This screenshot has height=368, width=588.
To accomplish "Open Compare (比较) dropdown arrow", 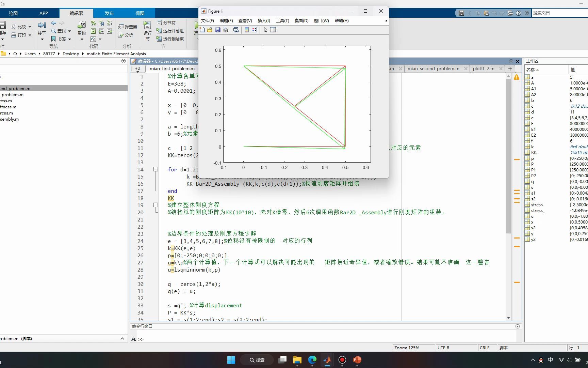I will [x=30, y=27].
